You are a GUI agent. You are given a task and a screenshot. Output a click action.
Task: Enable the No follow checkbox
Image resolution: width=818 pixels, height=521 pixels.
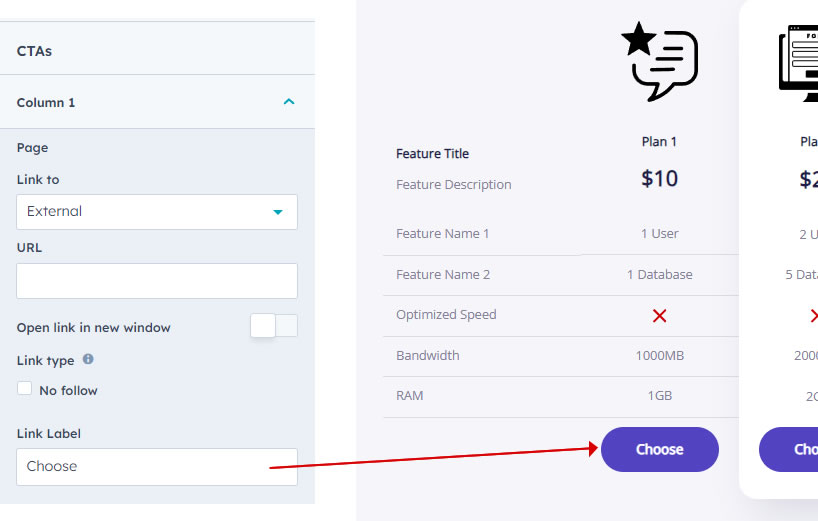[x=25, y=389]
